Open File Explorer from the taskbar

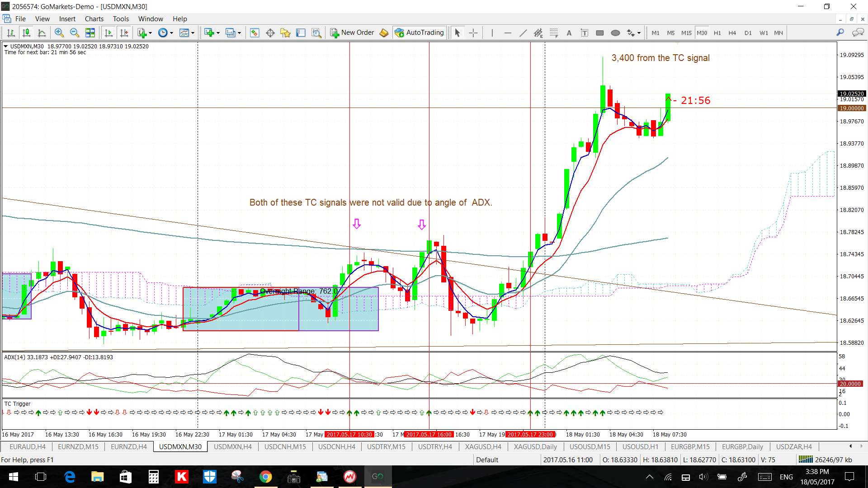pos(97,477)
